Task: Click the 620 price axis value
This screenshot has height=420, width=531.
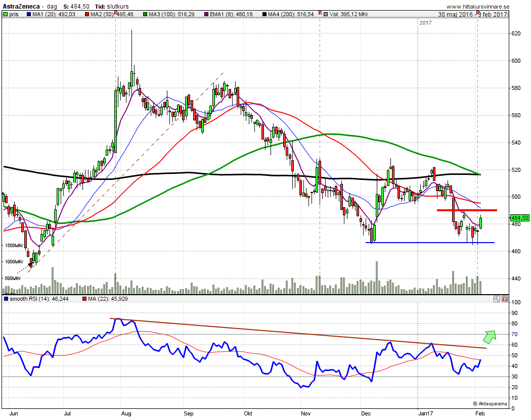Action: click(x=516, y=33)
